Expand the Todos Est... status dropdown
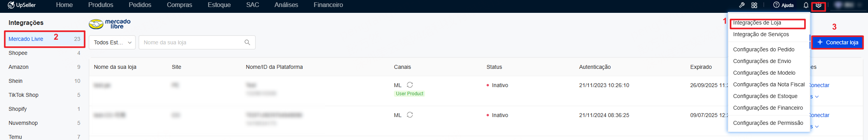 (112, 42)
